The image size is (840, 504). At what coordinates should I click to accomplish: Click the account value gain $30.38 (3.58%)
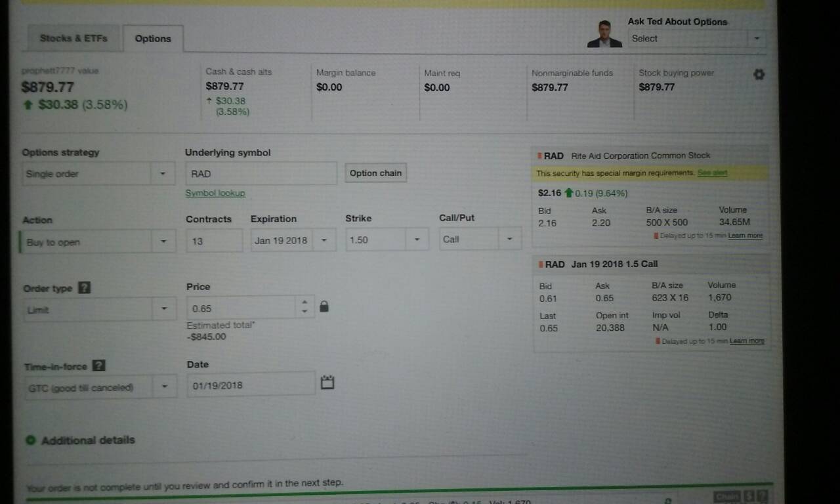pyautogui.click(x=75, y=104)
